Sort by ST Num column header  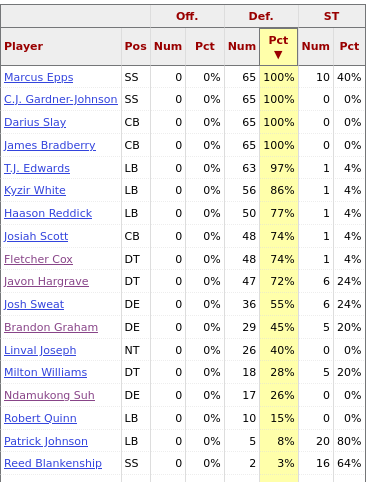coord(315,46)
